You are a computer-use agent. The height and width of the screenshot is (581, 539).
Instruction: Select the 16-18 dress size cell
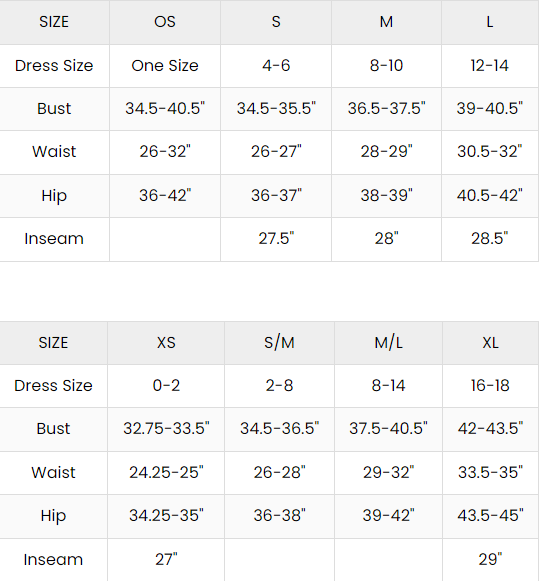(x=490, y=386)
